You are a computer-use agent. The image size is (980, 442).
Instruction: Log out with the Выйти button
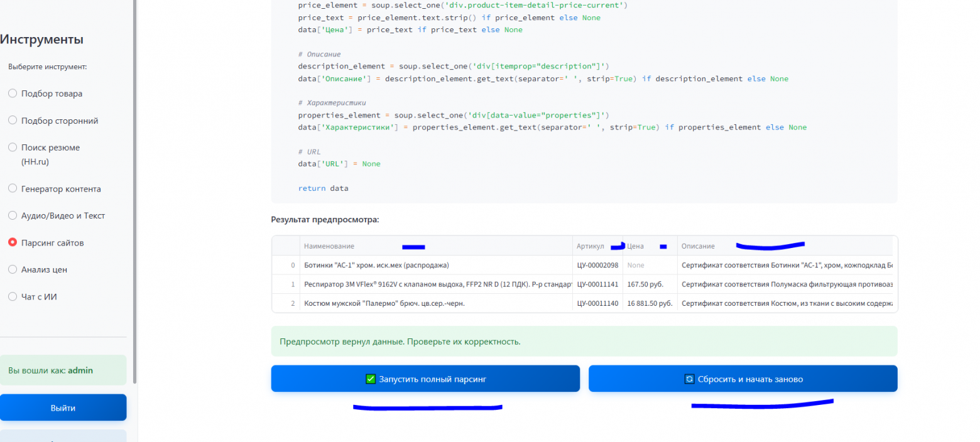pyautogui.click(x=63, y=408)
